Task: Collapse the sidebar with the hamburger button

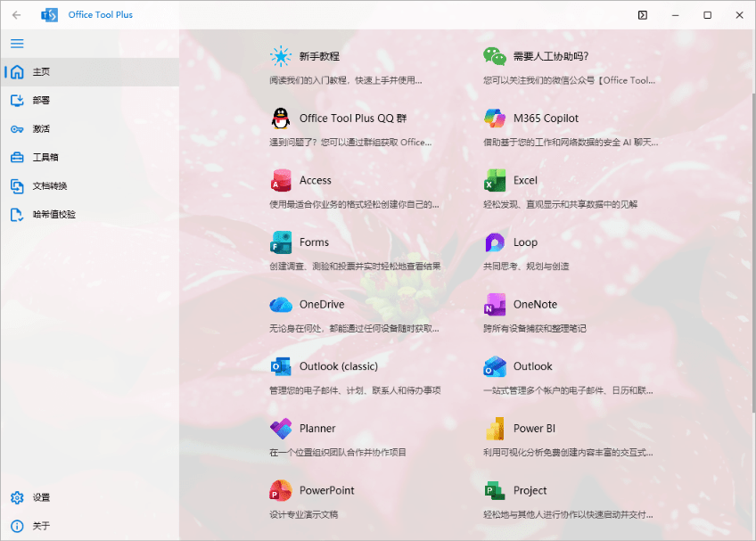Action: tap(17, 43)
